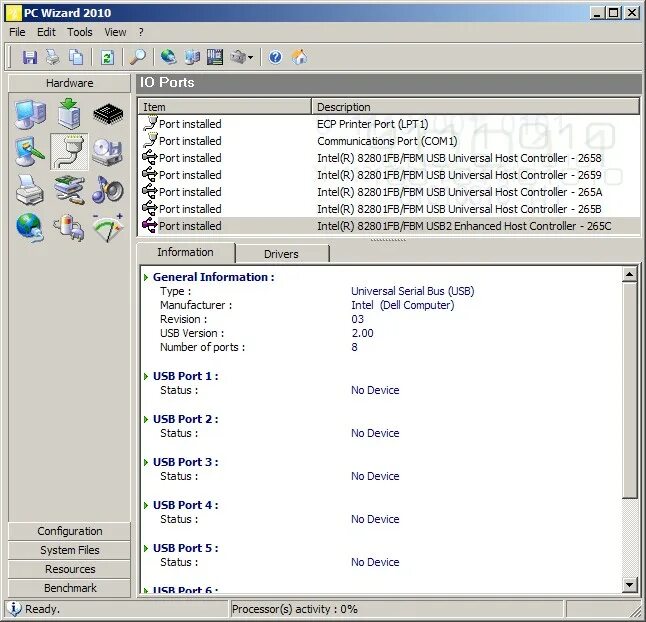
Task: Collapse the General Information section arrow
Action: coord(146,277)
